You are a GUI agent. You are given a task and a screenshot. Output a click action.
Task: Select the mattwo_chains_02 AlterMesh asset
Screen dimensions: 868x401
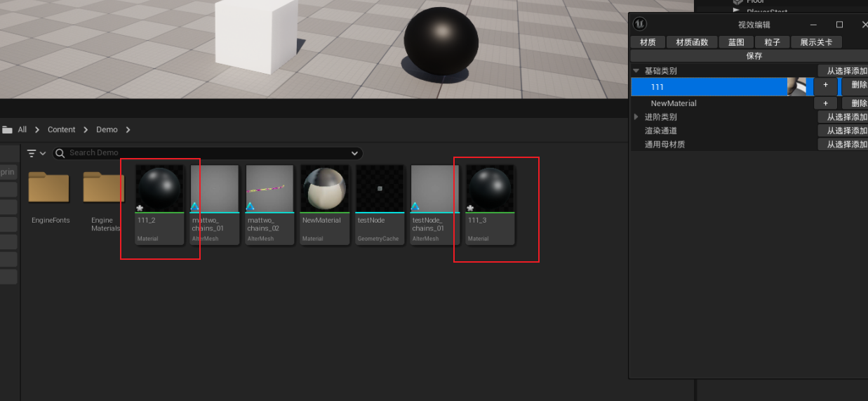269,189
